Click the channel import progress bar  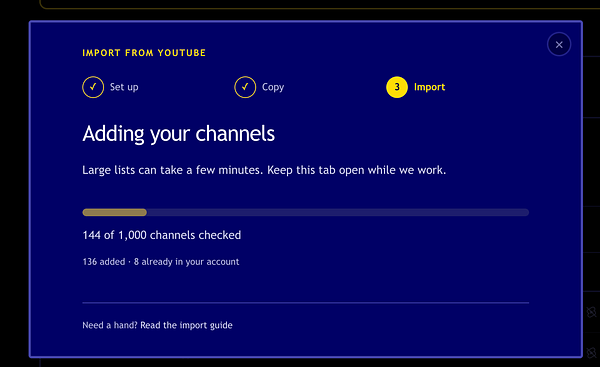pos(306,212)
